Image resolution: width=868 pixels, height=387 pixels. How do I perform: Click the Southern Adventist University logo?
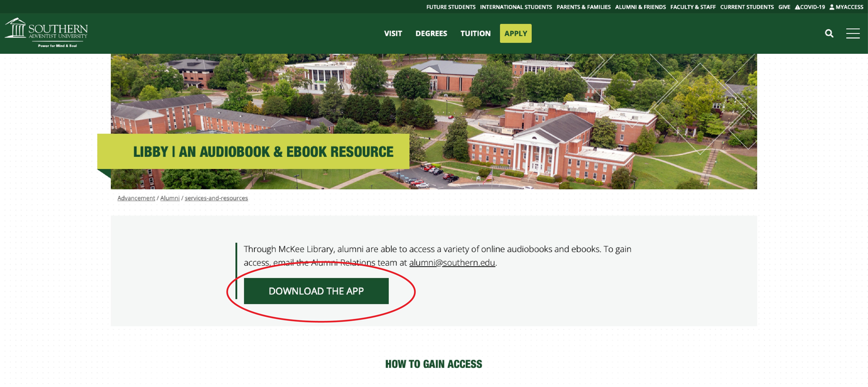46,33
